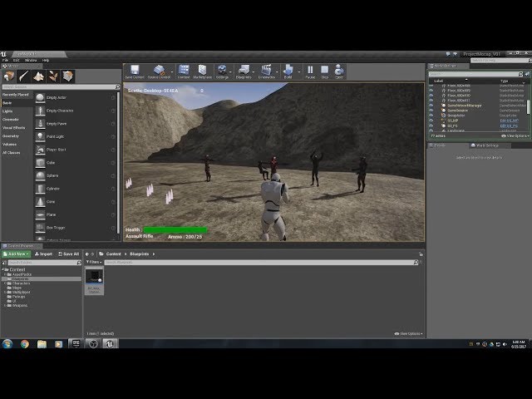This screenshot has height=399, width=532.
Task: Open the Settings dropdown arrow
Action: [231, 72]
